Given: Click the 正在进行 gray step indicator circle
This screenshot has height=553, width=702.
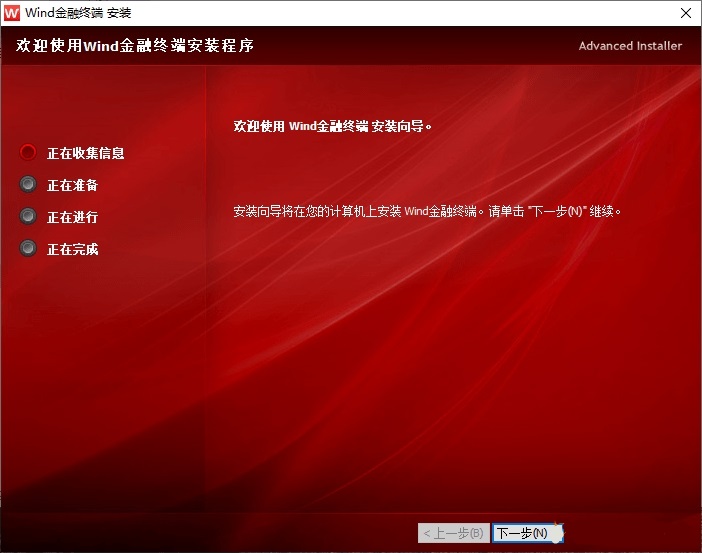Looking at the screenshot, I should 28,217.
